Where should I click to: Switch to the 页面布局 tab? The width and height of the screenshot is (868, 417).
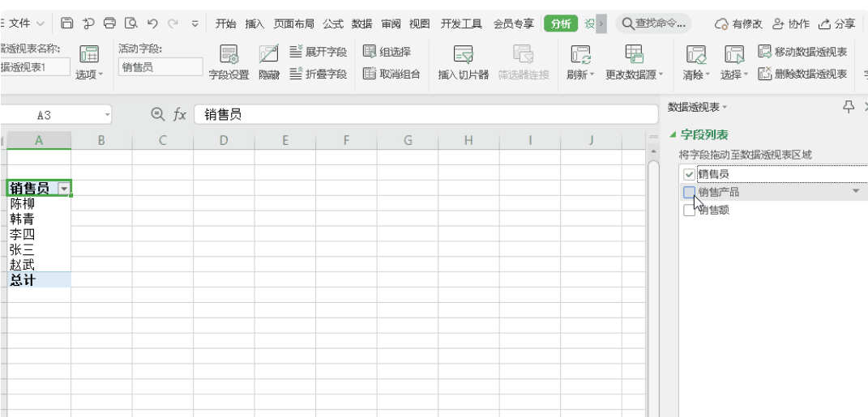294,23
